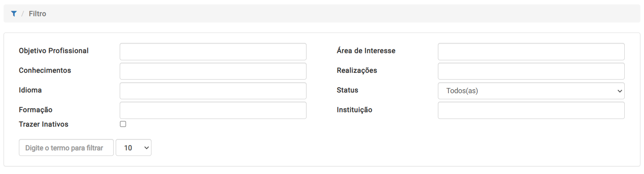Focus the Objetivo Profissional text field
This screenshot has height=174, width=644.
(213, 52)
